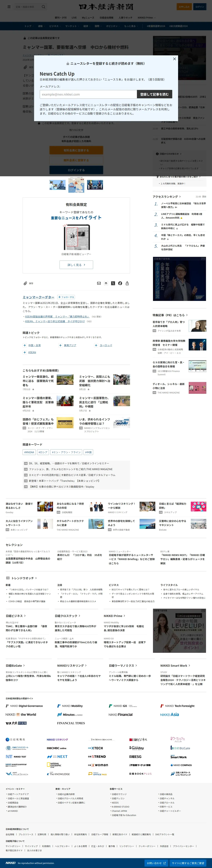
Task: Focus the article search box in header
Action: 28,7
